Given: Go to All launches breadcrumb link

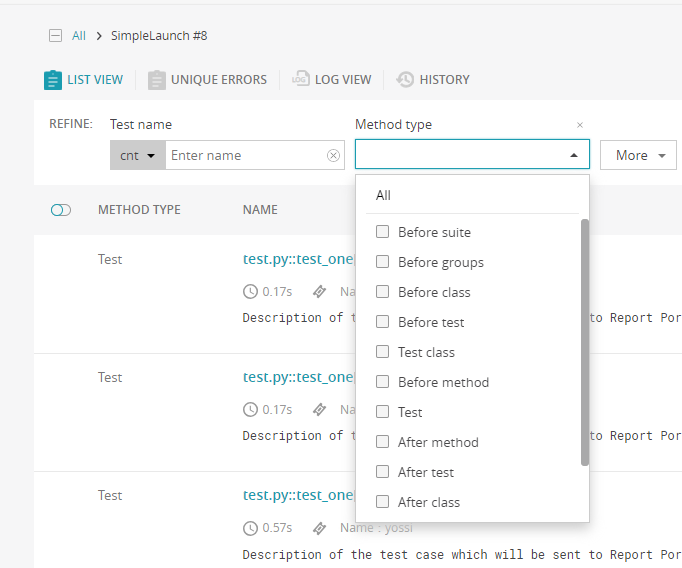Looking at the screenshot, I should coord(79,36).
